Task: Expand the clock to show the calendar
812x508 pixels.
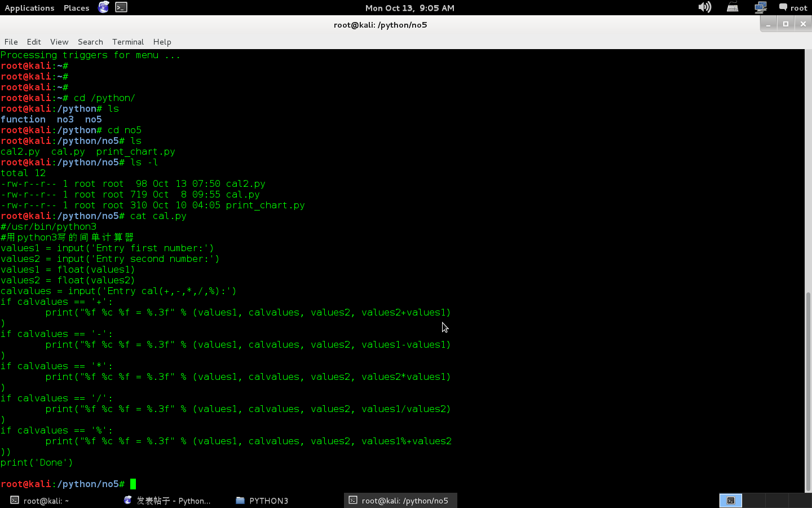Action: [410, 7]
